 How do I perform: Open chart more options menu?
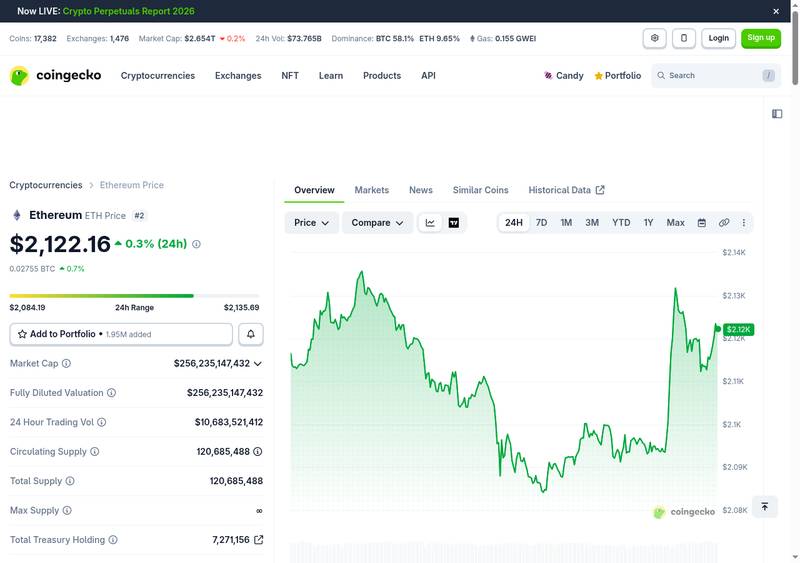(743, 223)
